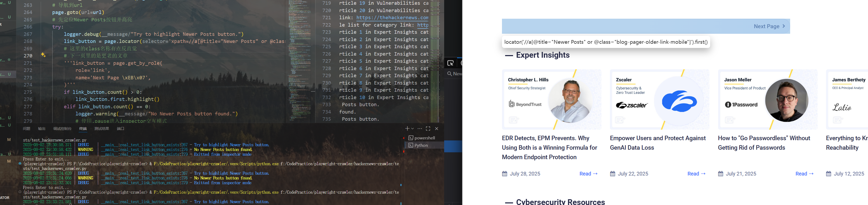The image size is (868, 205).
Task: Click Read link beside July 22, 2025
Action: [696, 174]
